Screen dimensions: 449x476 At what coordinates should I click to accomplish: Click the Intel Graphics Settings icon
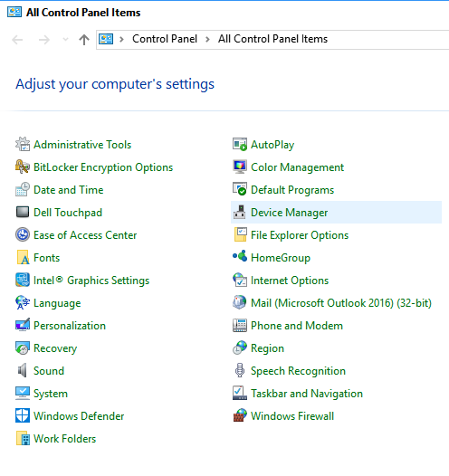(23, 280)
